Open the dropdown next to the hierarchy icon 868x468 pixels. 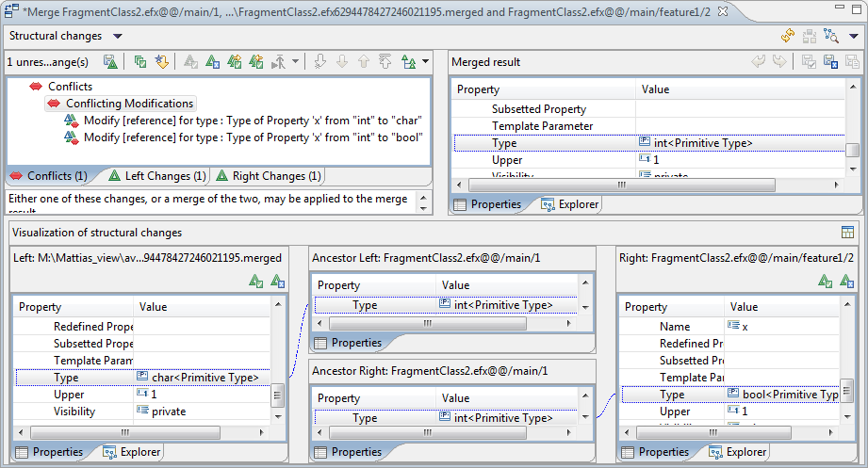point(425,61)
